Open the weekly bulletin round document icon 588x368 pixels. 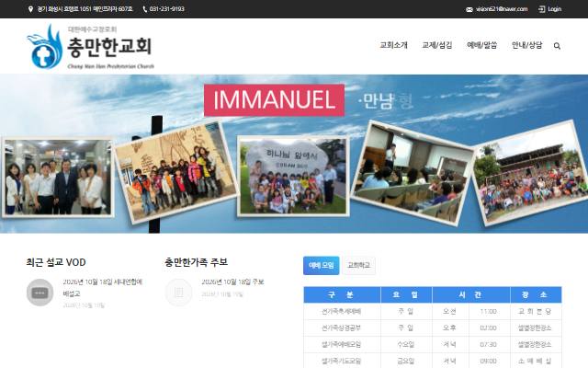click(178, 293)
